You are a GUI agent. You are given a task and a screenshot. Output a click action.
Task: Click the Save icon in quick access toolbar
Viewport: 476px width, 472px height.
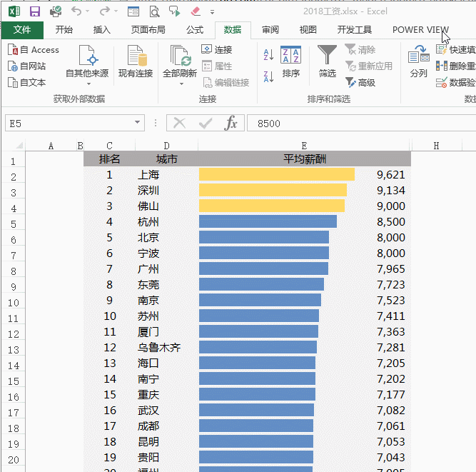tap(34, 11)
